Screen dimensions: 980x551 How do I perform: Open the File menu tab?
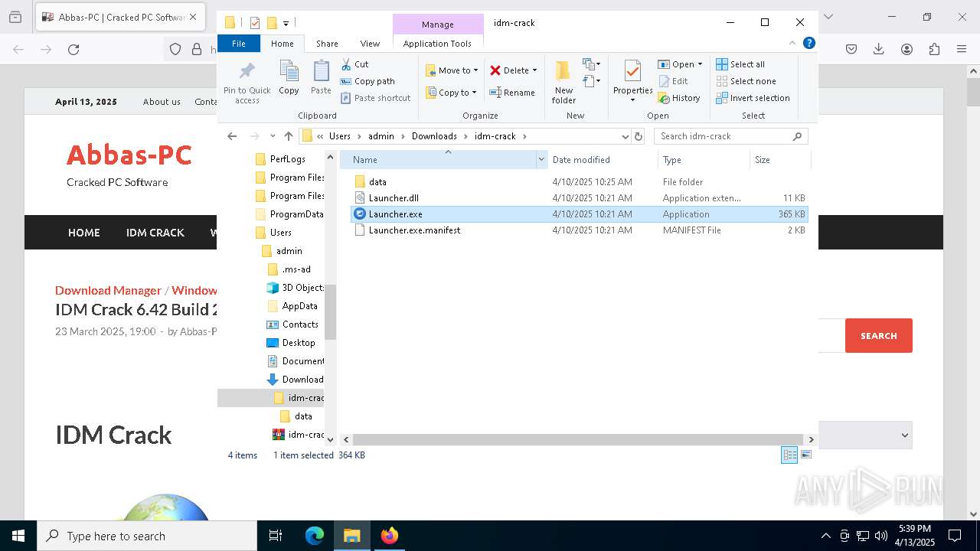239,44
